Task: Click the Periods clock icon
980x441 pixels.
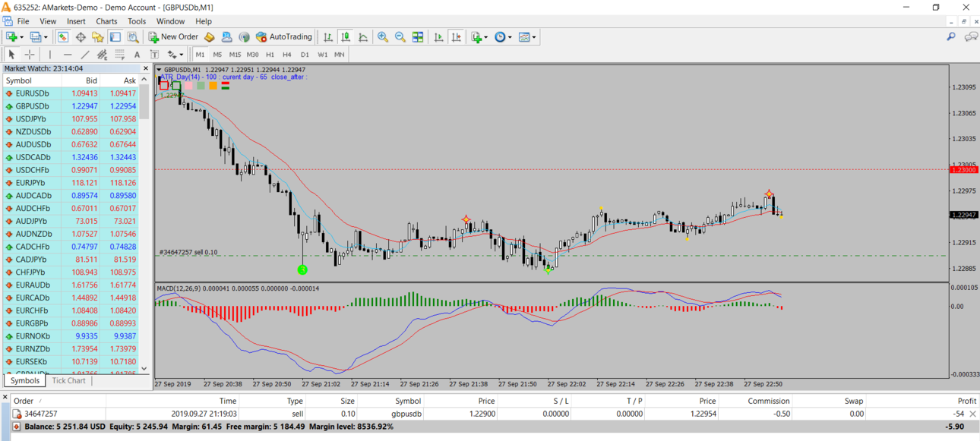Action: pyautogui.click(x=500, y=36)
